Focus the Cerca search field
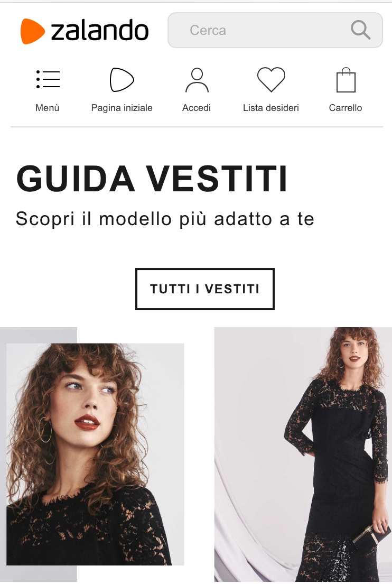 [x=275, y=30]
